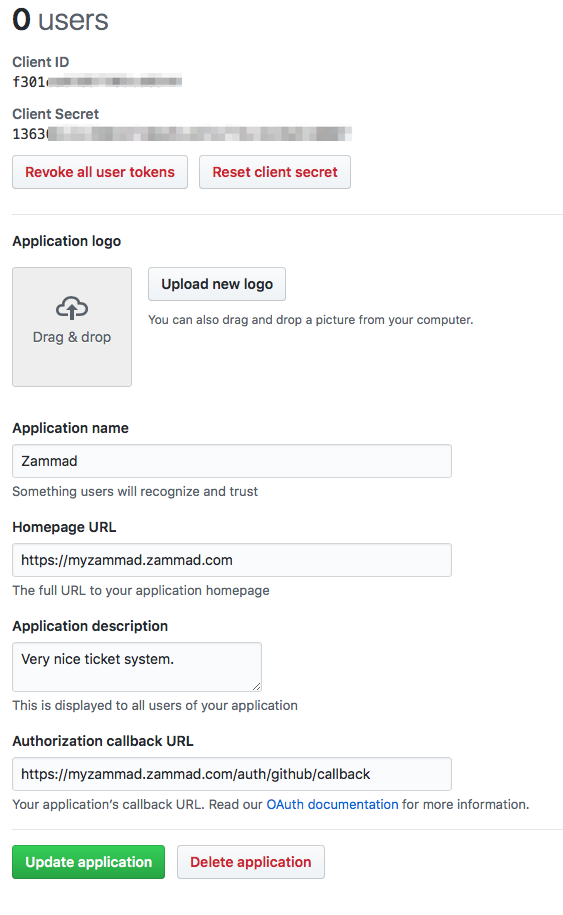Click the Application description label
Screen dimensions: 563x915
click(x=90, y=626)
